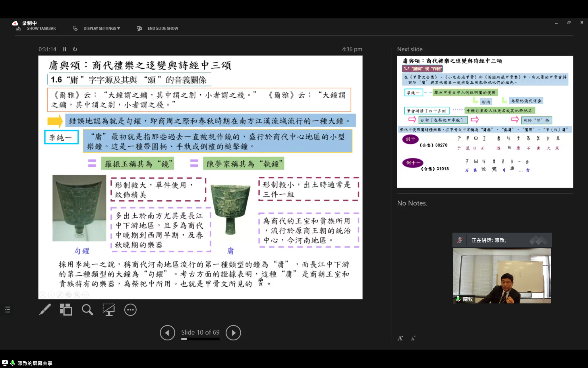Click the muted microphone speaker icon

[460, 240]
